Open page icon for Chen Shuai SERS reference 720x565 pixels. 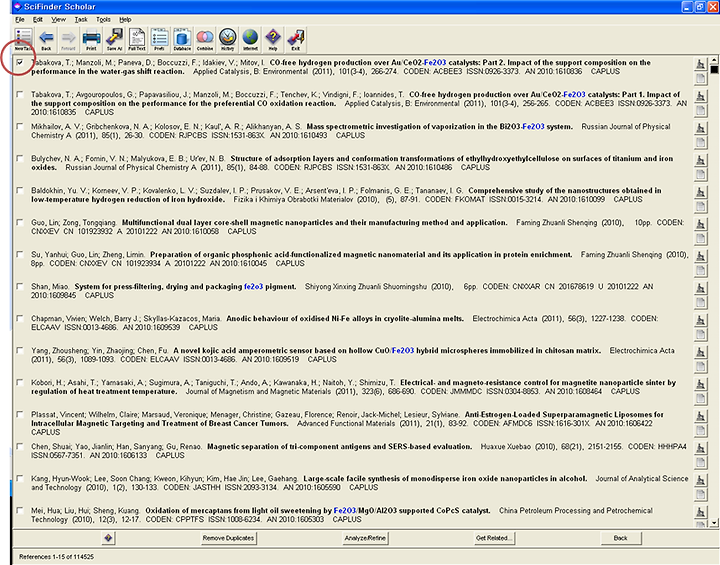pyautogui.click(x=700, y=463)
